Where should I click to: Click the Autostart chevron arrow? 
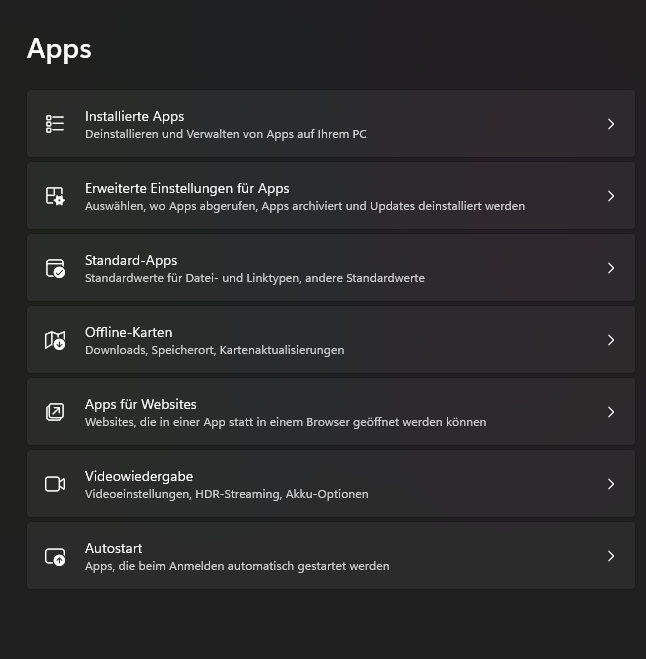click(610, 556)
